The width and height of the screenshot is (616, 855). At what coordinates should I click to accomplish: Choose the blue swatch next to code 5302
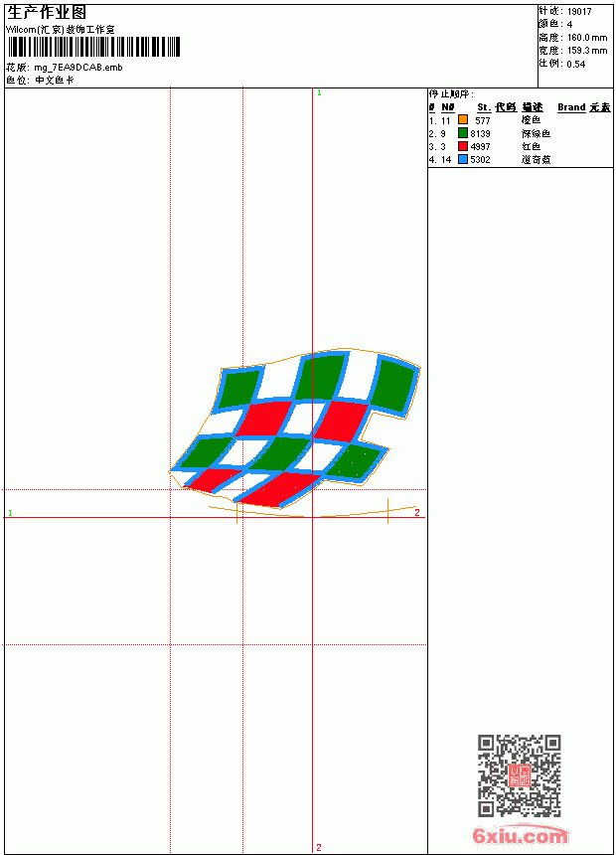click(463, 159)
